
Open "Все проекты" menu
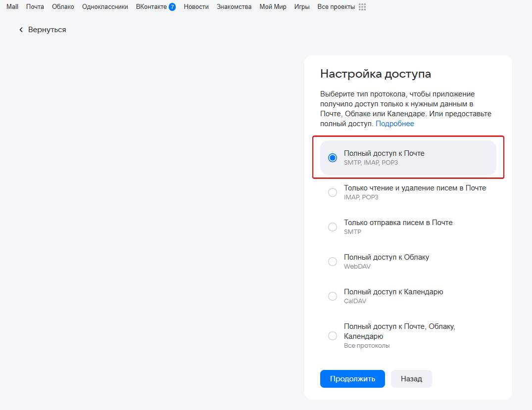[336, 7]
